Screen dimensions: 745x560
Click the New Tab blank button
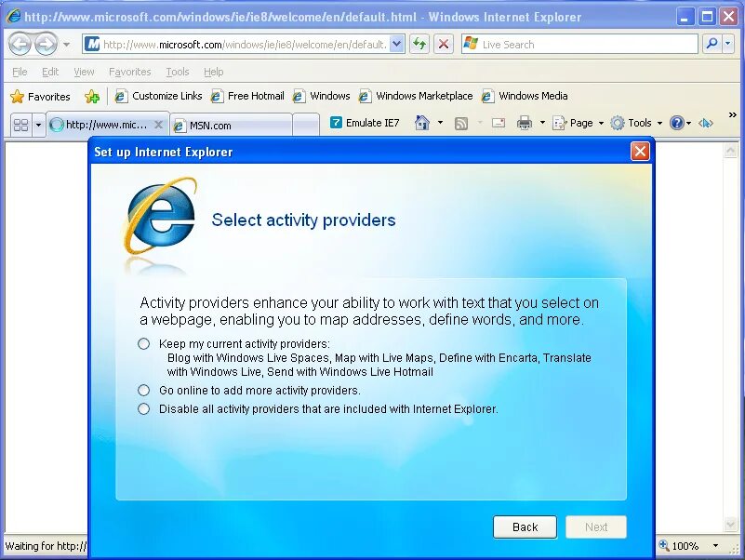[305, 126]
